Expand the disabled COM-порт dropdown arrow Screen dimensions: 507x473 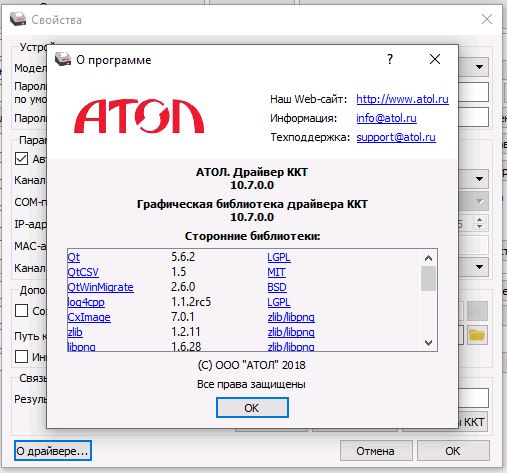479,201
